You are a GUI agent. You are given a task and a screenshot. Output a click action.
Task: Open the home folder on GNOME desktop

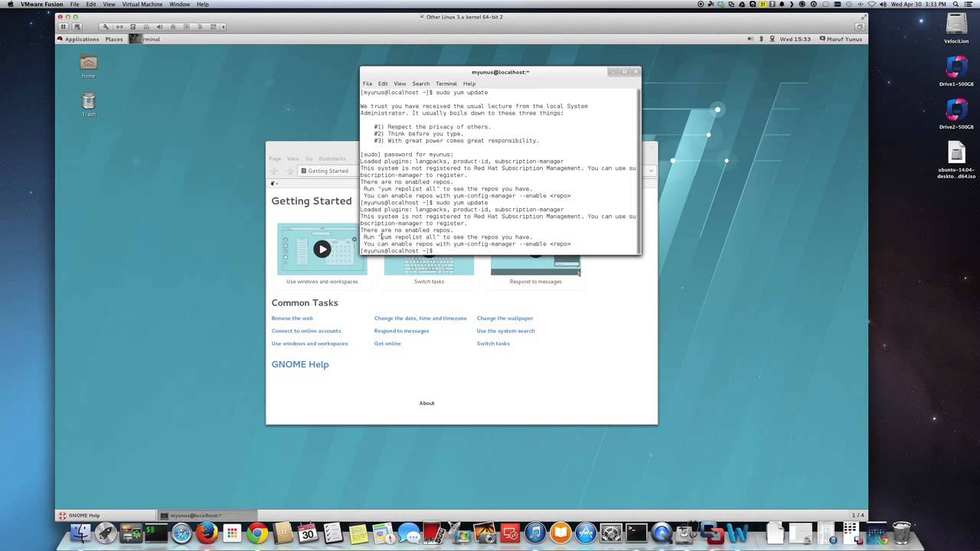pyautogui.click(x=89, y=64)
